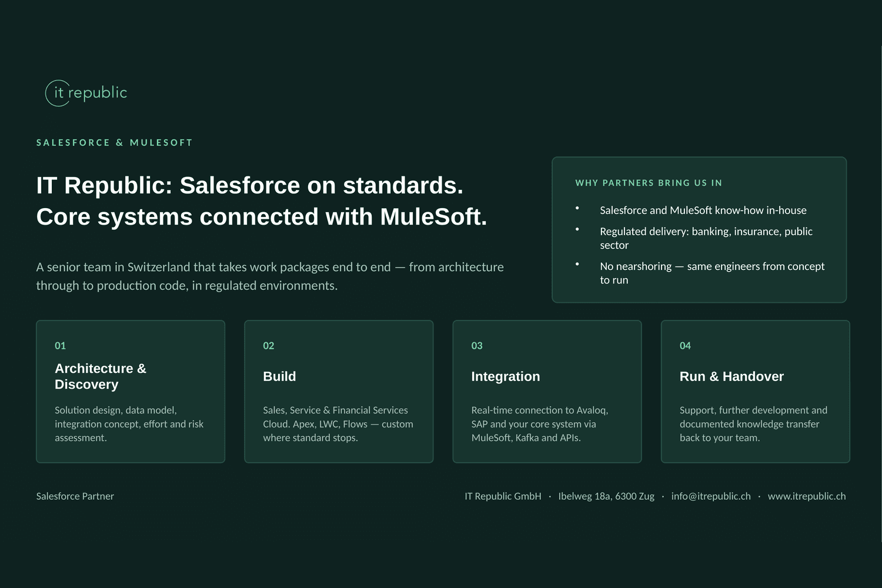882x588 pixels.
Task: Click the 03 step number
Action: click(x=477, y=346)
